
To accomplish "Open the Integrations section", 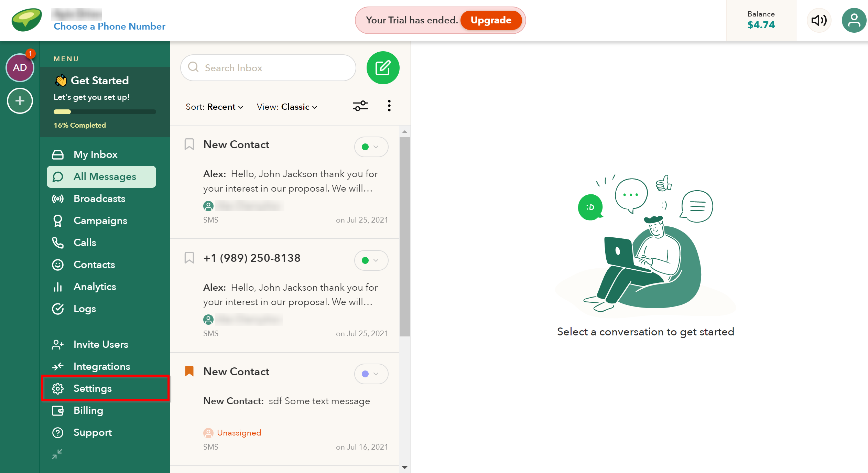I will point(102,366).
